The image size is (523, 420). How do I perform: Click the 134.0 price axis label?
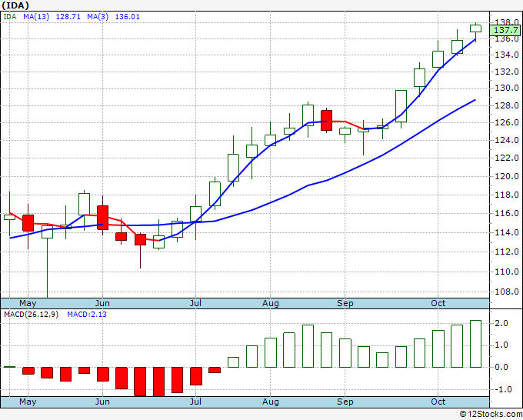[x=507, y=55]
